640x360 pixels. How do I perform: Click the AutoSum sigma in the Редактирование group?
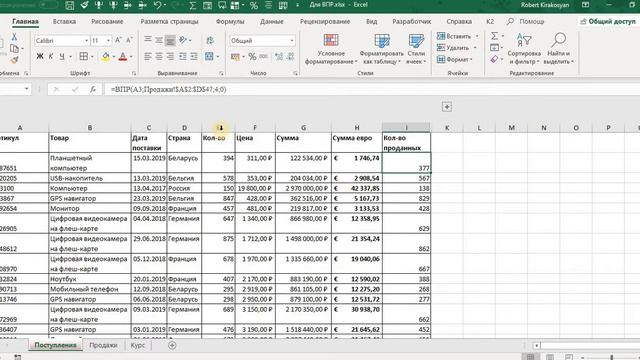[x=494, y=36]
